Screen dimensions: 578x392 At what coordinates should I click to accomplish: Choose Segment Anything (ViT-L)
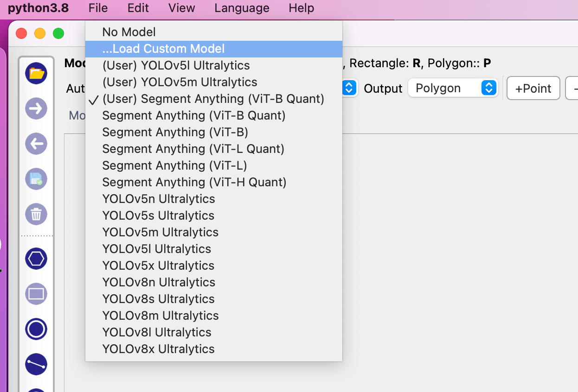[214, 165]
